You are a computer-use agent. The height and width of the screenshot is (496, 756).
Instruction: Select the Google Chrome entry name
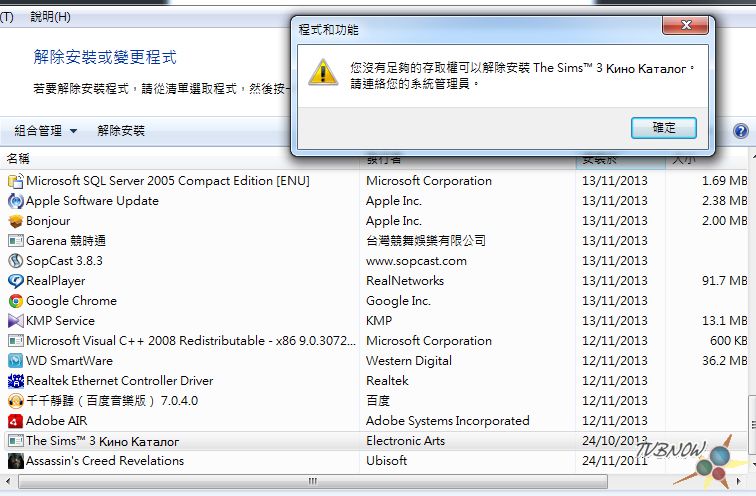point(71,301)
